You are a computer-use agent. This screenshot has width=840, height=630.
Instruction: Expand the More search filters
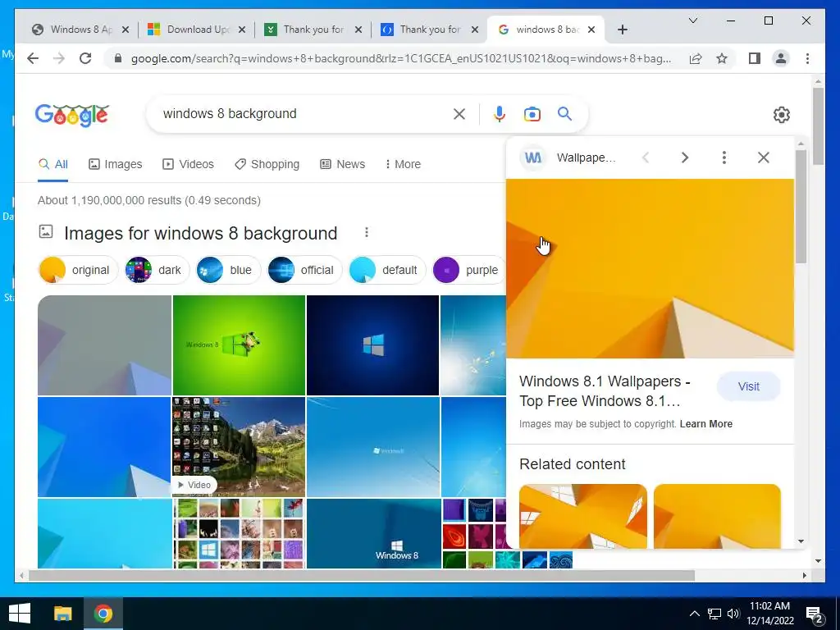[403, 164]
